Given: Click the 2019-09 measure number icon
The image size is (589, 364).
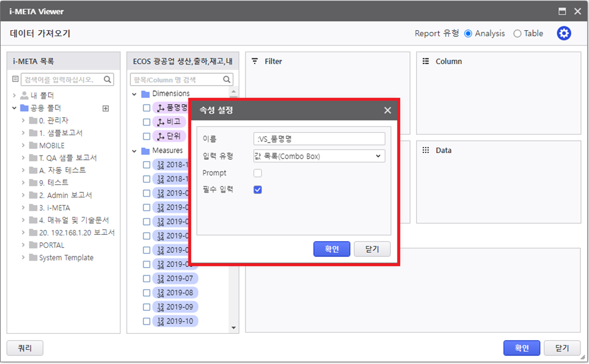Looking at the screenshot, I should (161, 307).
